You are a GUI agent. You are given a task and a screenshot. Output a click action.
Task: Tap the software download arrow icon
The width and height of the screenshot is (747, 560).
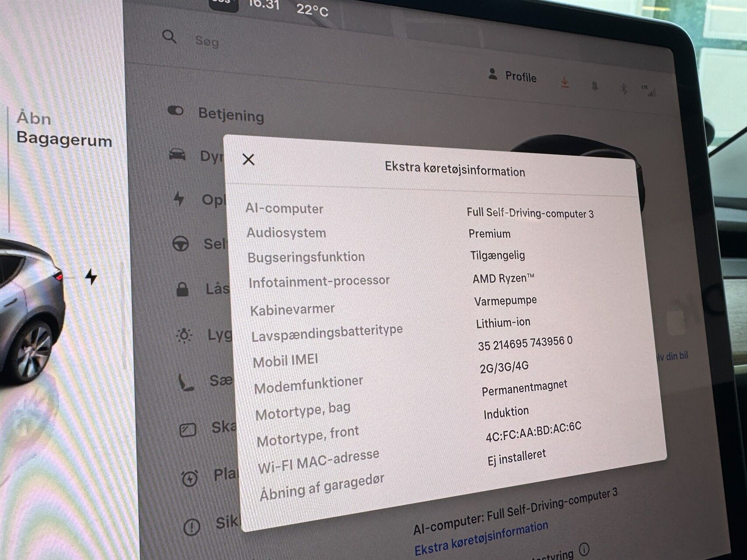click(565, 83)
